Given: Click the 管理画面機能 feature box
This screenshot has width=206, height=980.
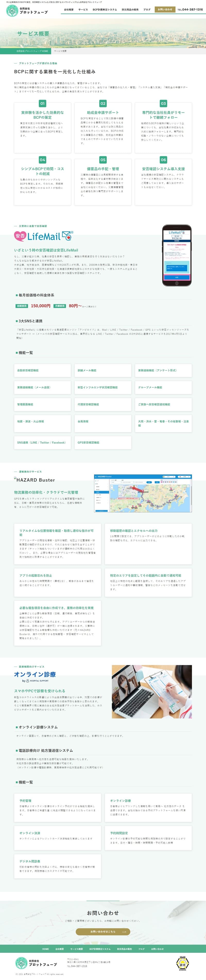Looking at the screenshot, I should click(x=42, y=405).
